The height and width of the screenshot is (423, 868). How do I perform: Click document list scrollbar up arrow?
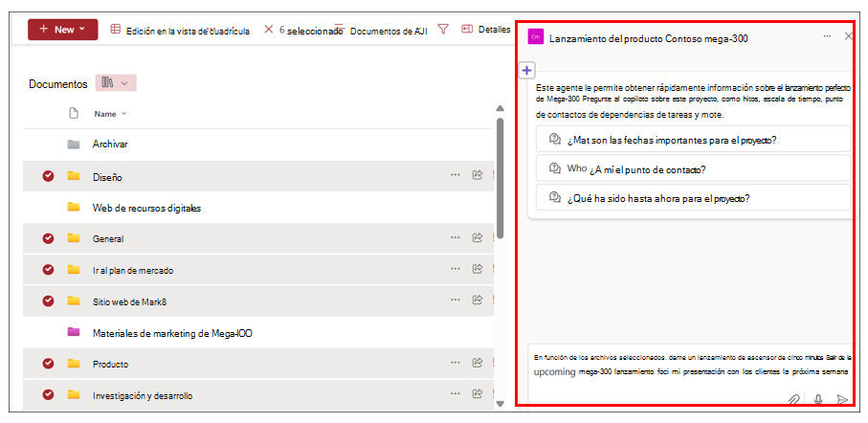coord(500,108)
